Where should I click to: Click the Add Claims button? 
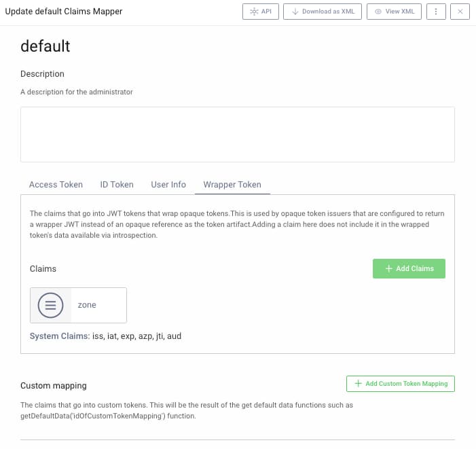[x=409, y=268]
